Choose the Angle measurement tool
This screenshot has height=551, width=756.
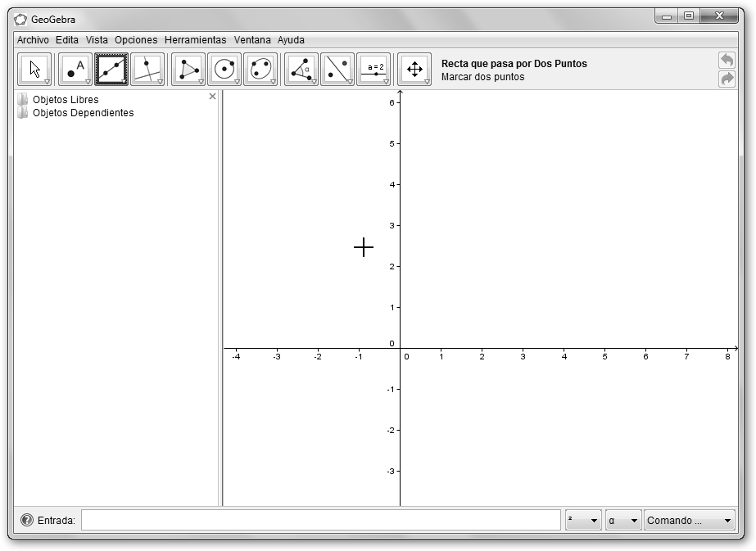point(301,70)
